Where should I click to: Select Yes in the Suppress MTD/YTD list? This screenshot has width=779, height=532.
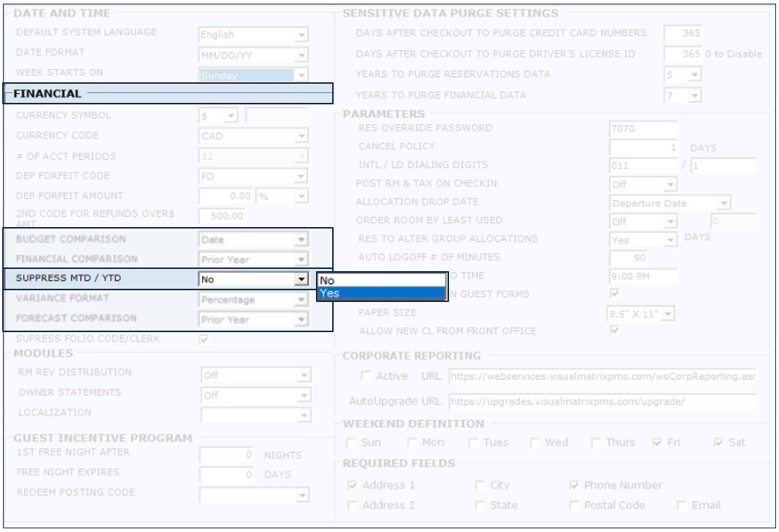point(381,293)
